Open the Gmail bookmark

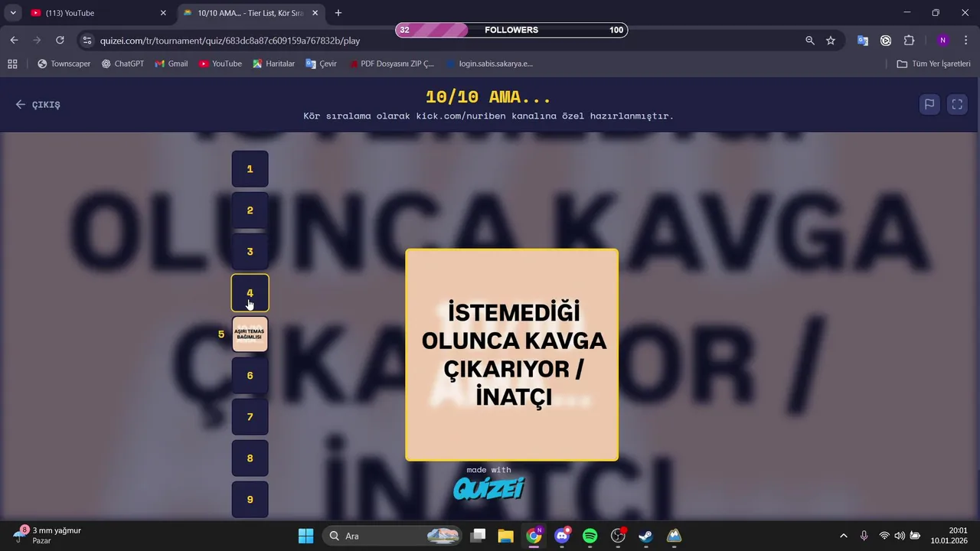tap(171, 64)
